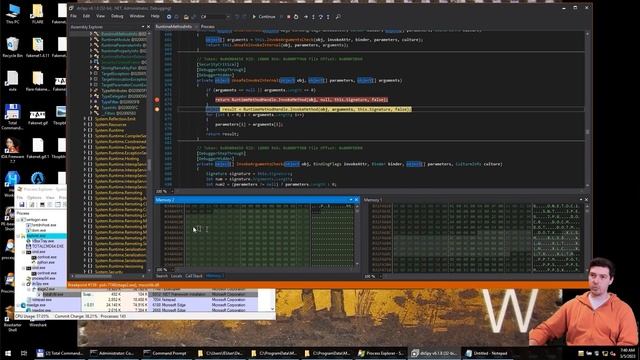Select python.exe row in Process Explorer
Screen dimensions: 640x360
[x=41, y=262]
